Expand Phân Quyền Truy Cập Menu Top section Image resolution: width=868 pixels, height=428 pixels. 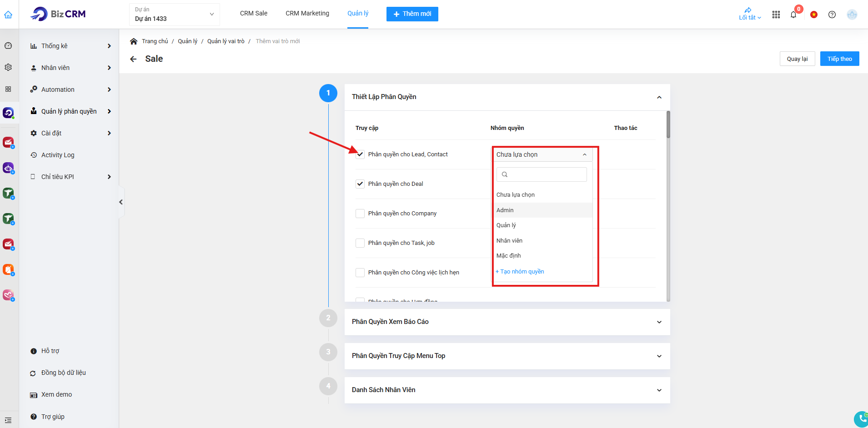pyautogui.click(x=659, y=356)
